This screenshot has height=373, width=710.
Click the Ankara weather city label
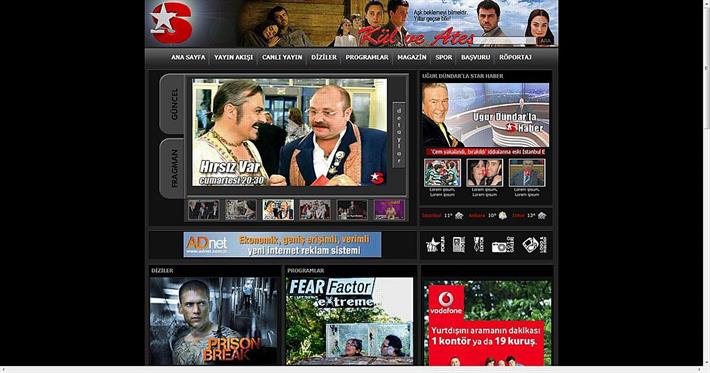click(476, 216)
